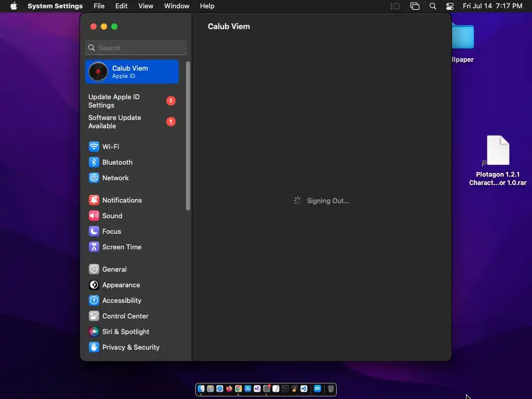Click the "Calub Viem" pane title
The image size is (532, 399).
coord(229,26)
